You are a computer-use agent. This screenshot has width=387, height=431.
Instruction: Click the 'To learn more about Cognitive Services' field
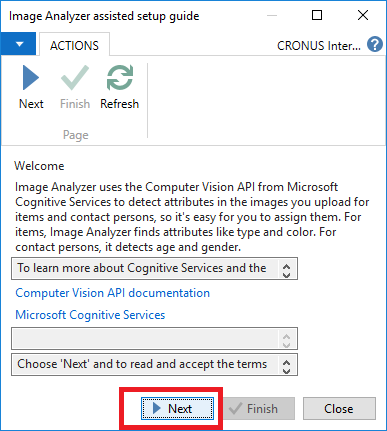(154, 268)
